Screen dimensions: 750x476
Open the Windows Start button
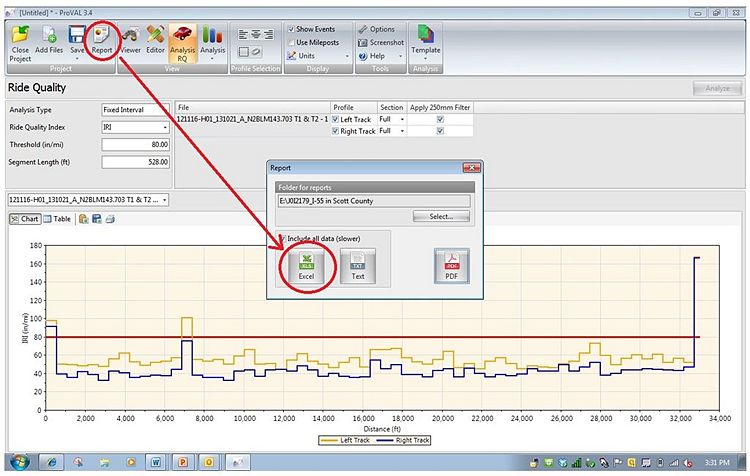pyautogui.click(x=19, y=462)
